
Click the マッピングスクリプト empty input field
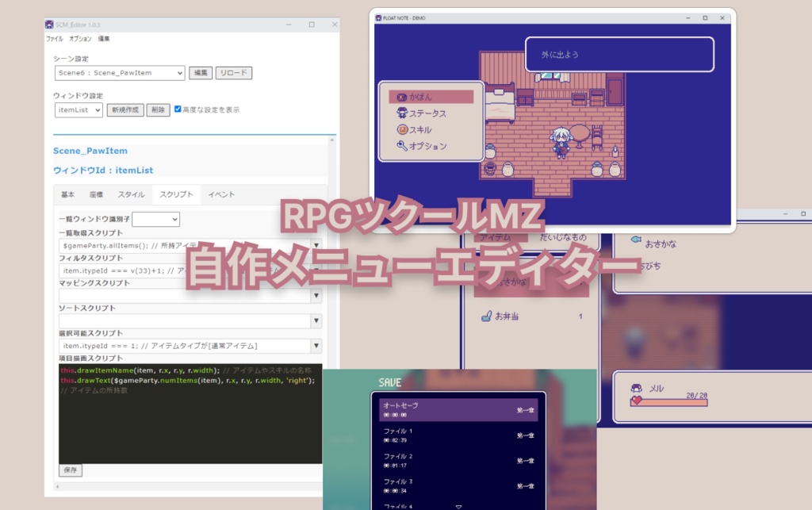[184, 295]
